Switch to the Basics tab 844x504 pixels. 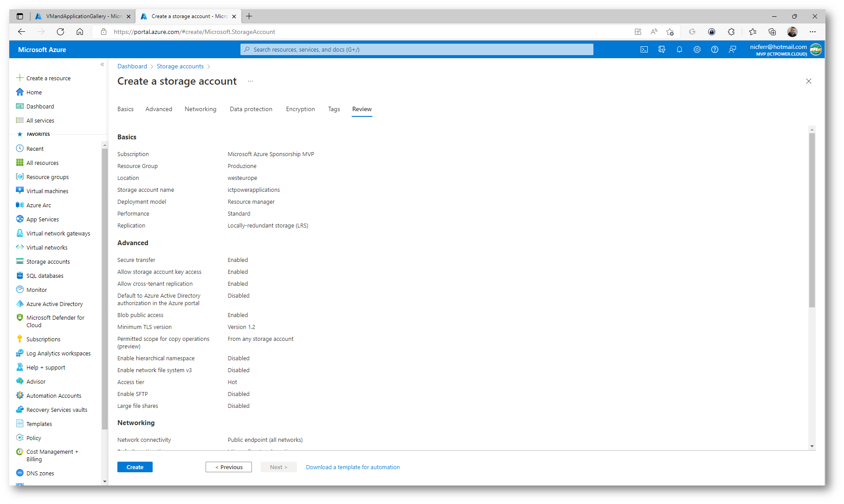(125, 109)
